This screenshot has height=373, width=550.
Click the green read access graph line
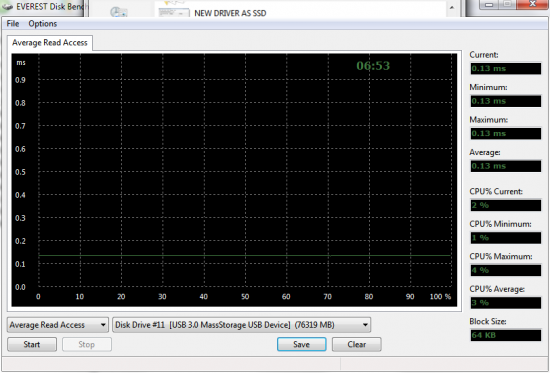coord(244,255)
